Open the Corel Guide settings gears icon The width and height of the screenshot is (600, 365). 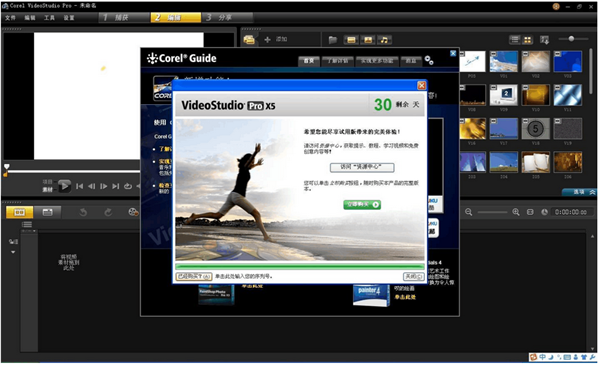pos(429,60)
